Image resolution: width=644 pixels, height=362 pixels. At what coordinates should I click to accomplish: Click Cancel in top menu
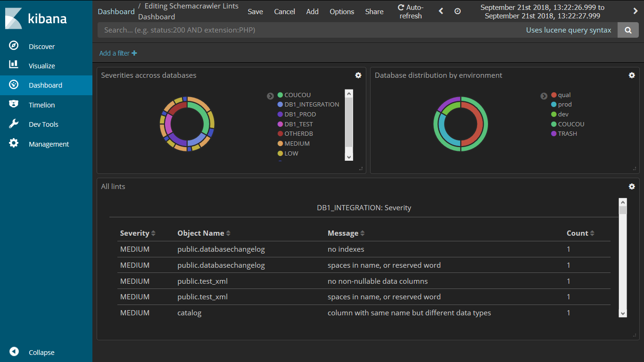tap(285, 11)
